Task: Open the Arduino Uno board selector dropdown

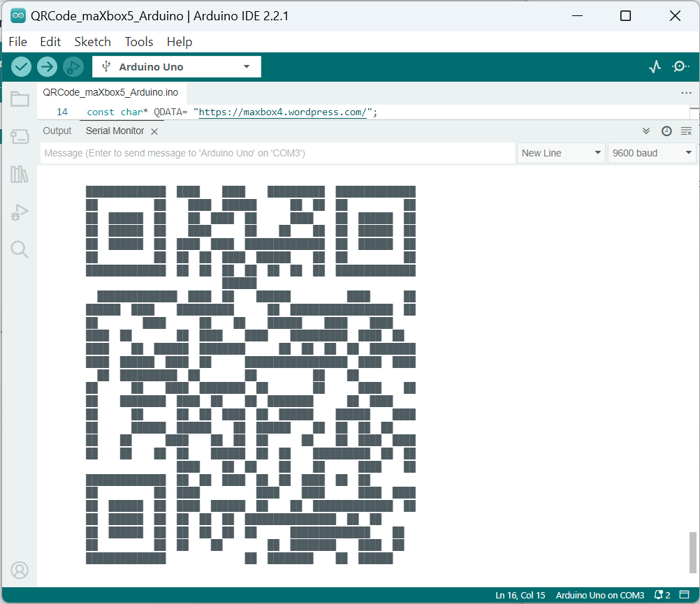Action: 177,67
